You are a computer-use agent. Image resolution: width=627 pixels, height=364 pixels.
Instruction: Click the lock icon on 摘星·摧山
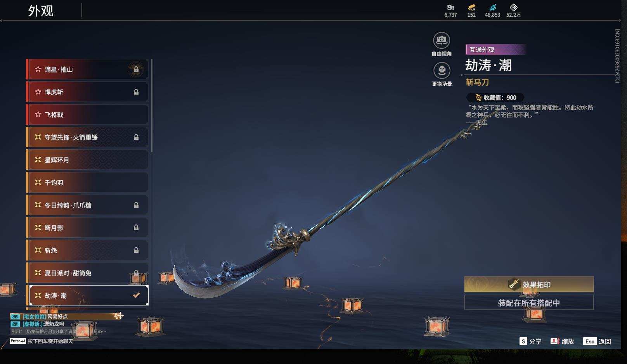[136, 69]
